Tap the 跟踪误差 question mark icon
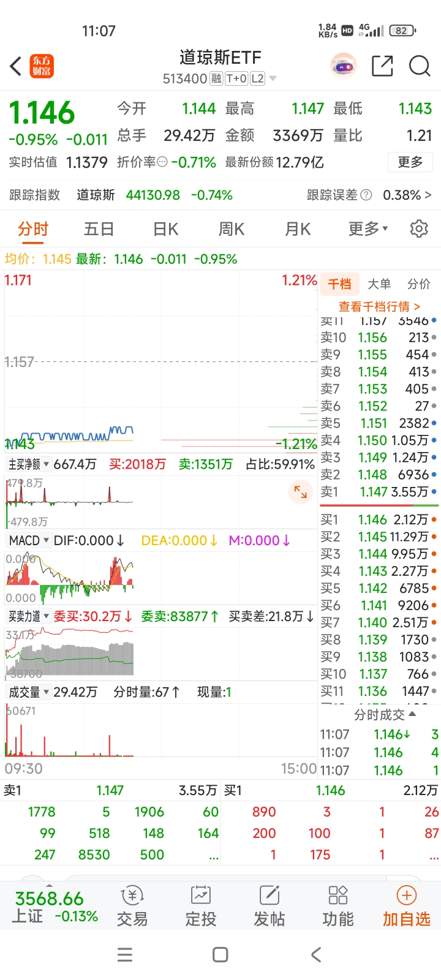Viewport: 441px width, 980px height. tap(366, 195)
